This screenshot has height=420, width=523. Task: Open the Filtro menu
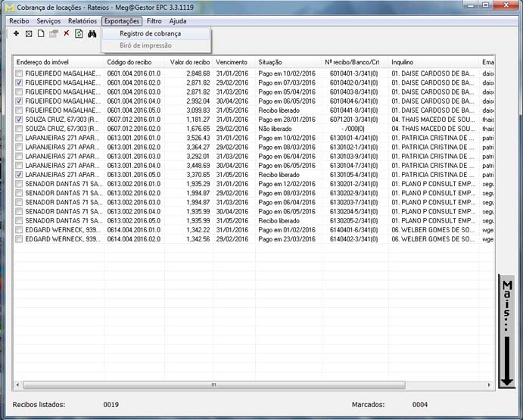click(154, 21)
